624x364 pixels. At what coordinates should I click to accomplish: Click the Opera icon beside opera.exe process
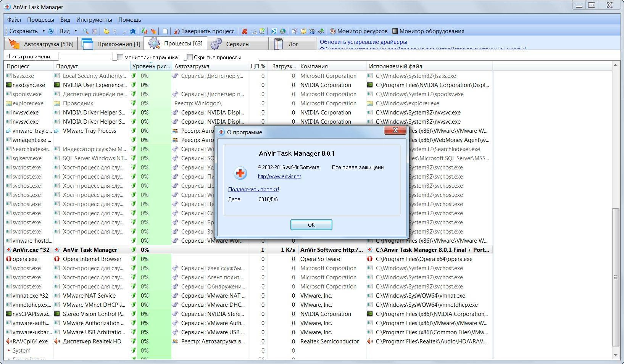9,259
